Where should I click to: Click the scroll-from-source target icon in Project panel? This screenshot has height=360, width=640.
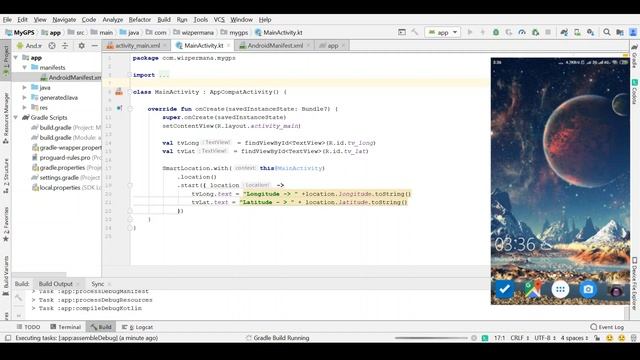pyautogui.click(x=52, y=46)
